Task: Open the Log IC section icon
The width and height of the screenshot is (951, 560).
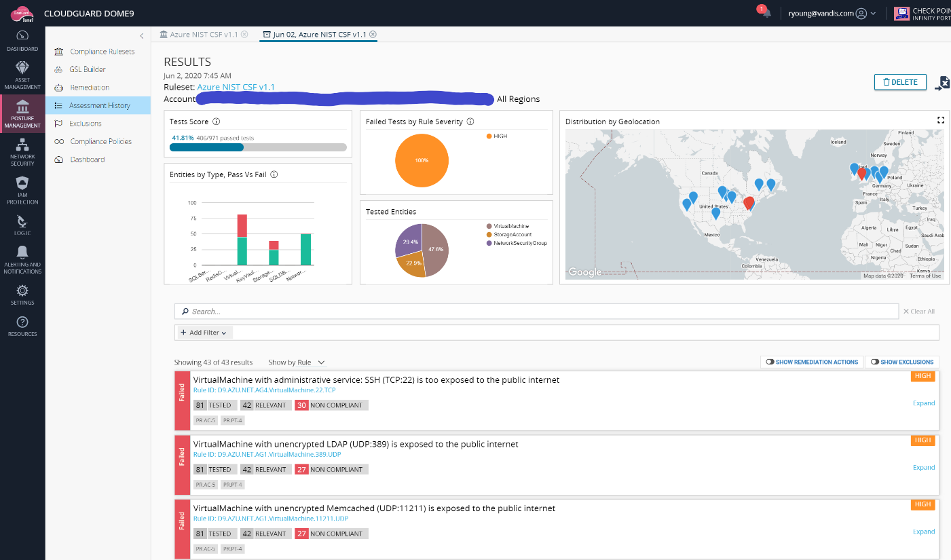Action: pyautogui.click(x=22, y=221)
